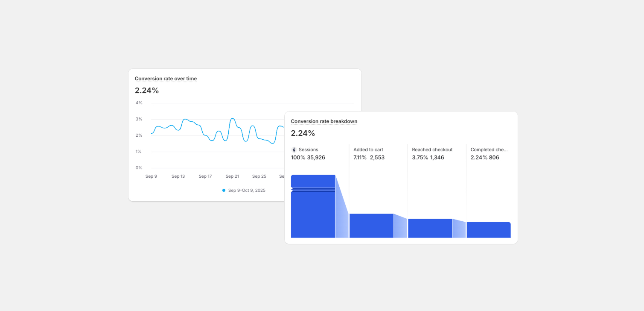
Task: Click the Reached checkout step header
Action: click(432, 150)
